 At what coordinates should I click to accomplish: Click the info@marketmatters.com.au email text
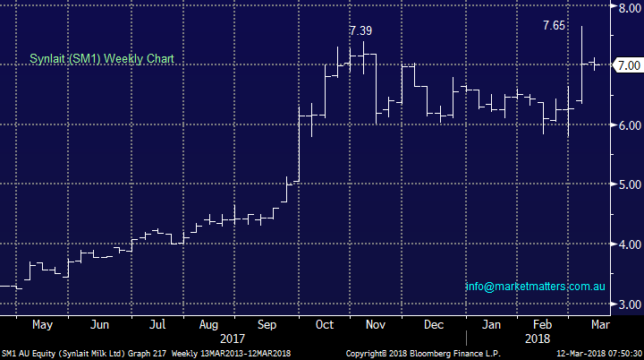[535, 287]
